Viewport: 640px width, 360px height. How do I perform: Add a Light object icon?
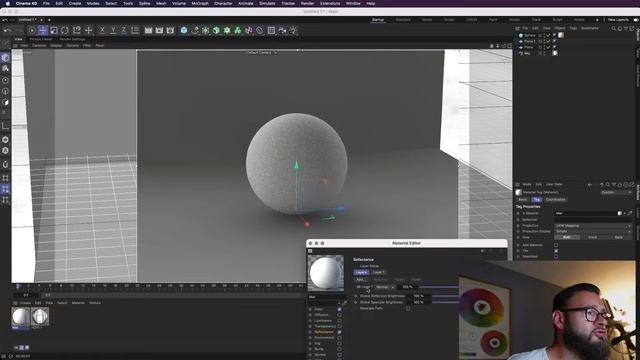pos(293,30)
